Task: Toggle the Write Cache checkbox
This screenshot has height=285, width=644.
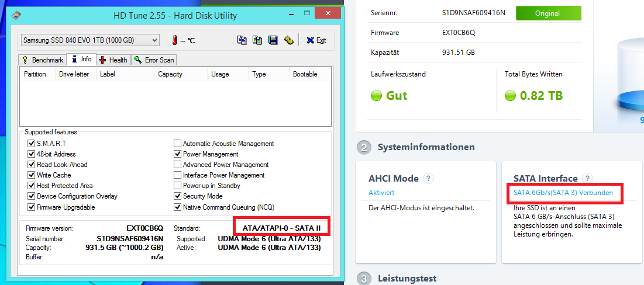Action: (31, 175)
